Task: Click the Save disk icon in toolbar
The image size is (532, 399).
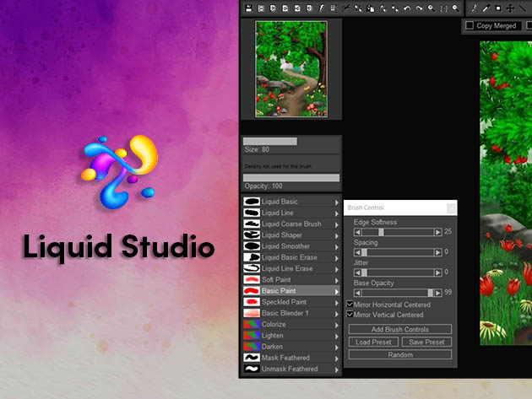Action: point(249,8)
